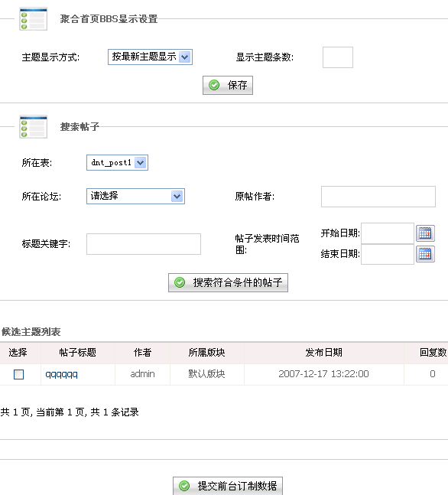This screenshot has width=448, height=495.
Task: Check the box for post qqqqqq
Action: point(18,374)
